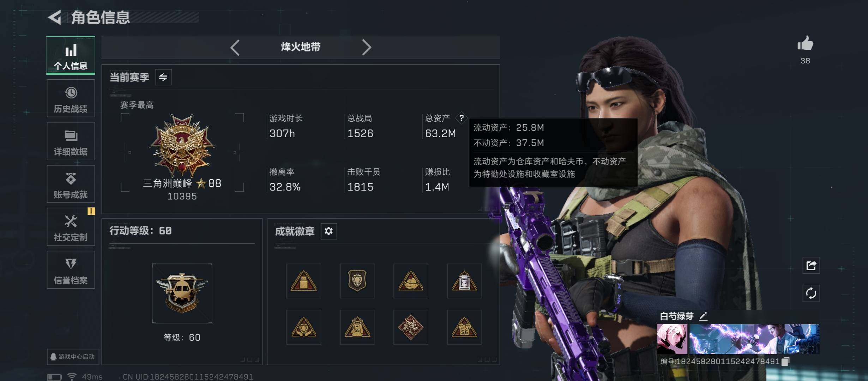
Task: Open the 信誉档案 tab
Action: point(71,270)
